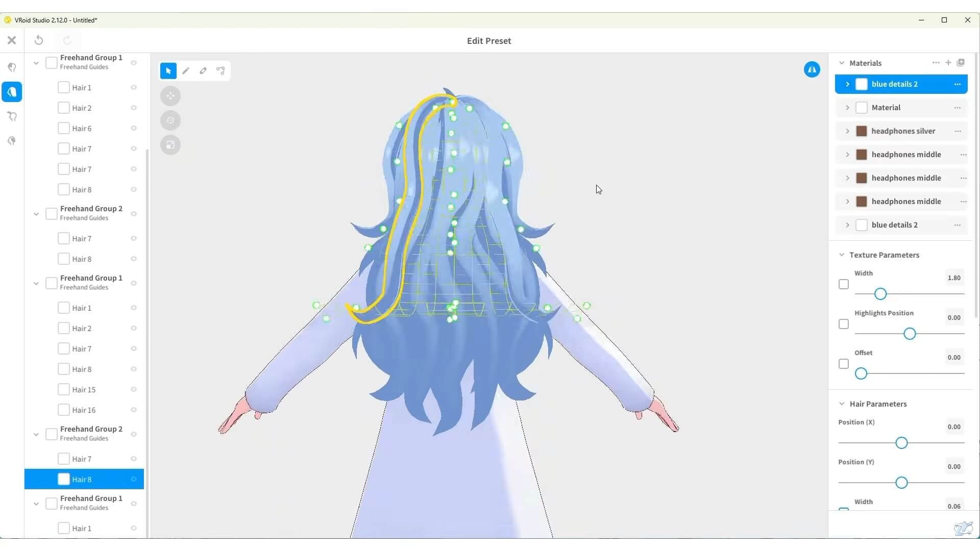Image resolution: width=980 pixels, height=551 pixels.
Task: Collapse the Hair Parameters section
Action: click(x=842, y=404)
